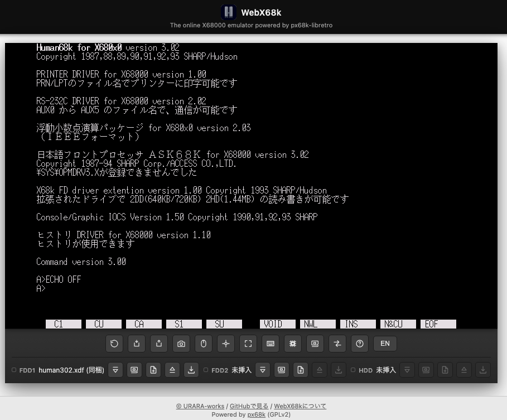Eject the disk from FDD1

point(172,370)
